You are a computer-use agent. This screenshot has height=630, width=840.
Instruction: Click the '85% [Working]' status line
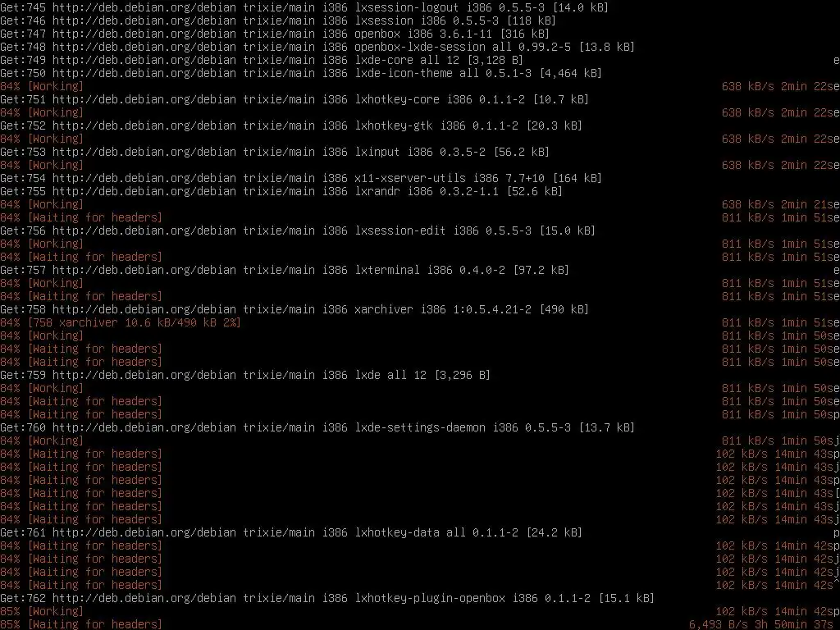point(42,611)
